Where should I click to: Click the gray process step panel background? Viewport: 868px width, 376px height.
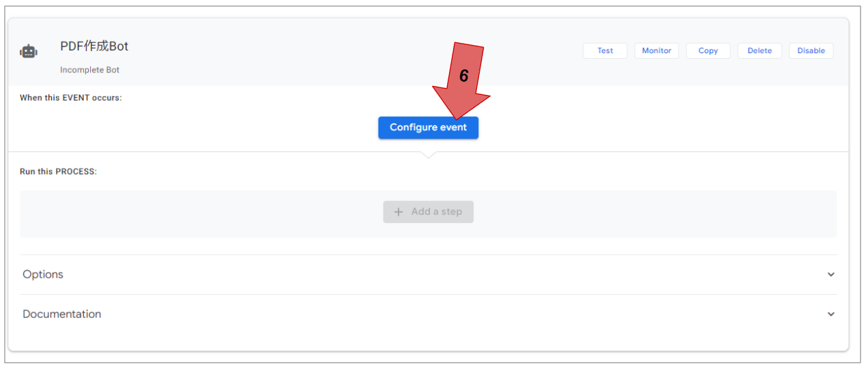(205, 214)
